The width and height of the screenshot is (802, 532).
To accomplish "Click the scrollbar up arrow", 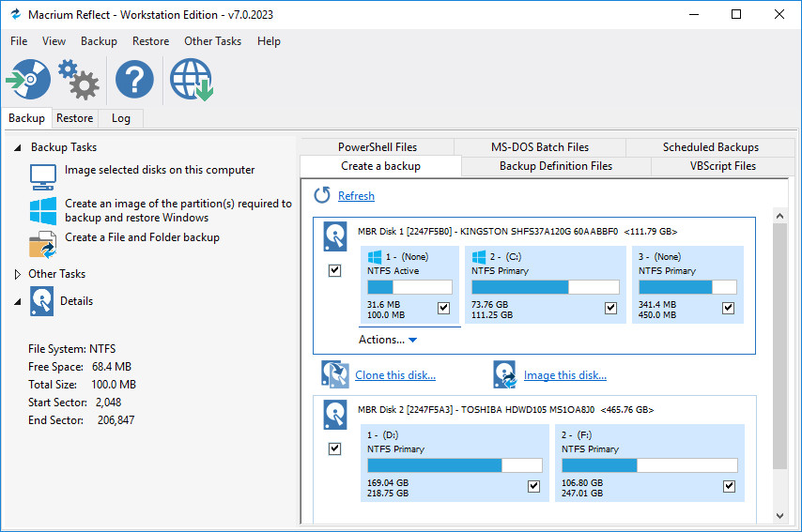I will pyautogui.click(x=780, y=216).
